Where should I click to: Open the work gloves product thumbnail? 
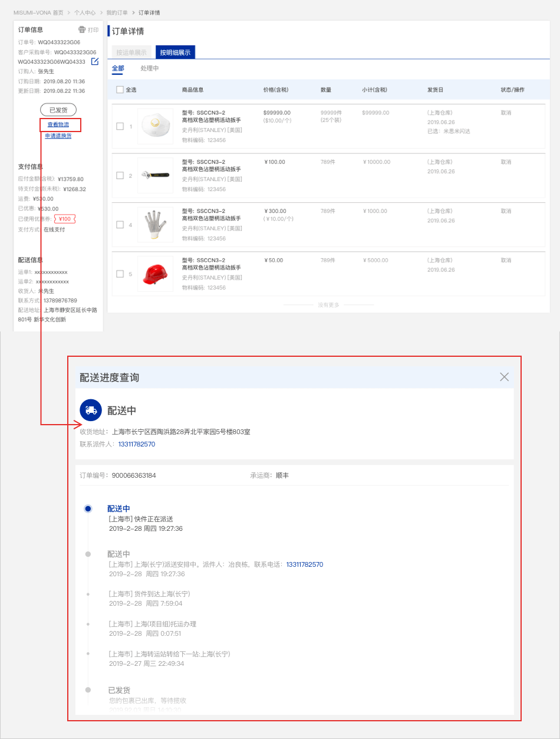pos(155,224)
